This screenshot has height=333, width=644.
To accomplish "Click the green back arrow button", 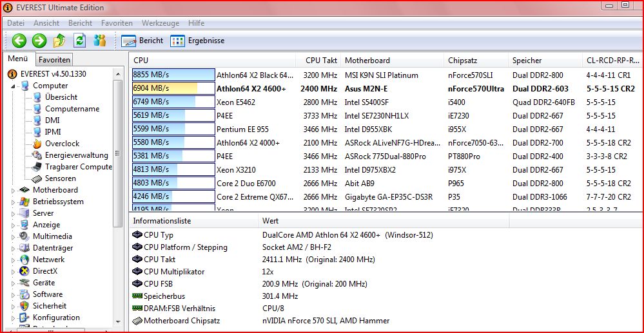I will pyautogui.click(x=19, y=41).
